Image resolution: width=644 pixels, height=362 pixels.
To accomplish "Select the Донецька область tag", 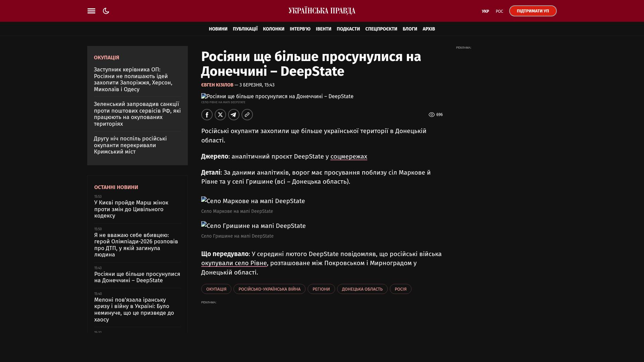I will coord(362,289).
